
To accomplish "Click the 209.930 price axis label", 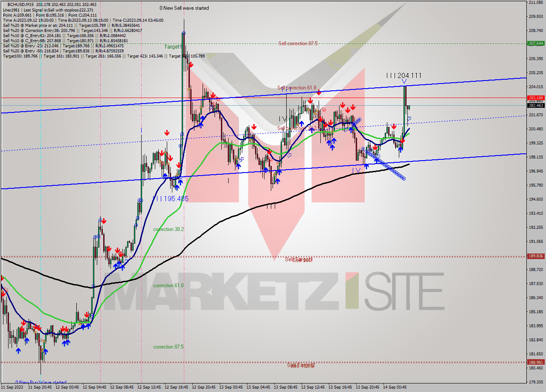I will pyautogui.click(x=536, y=17).
